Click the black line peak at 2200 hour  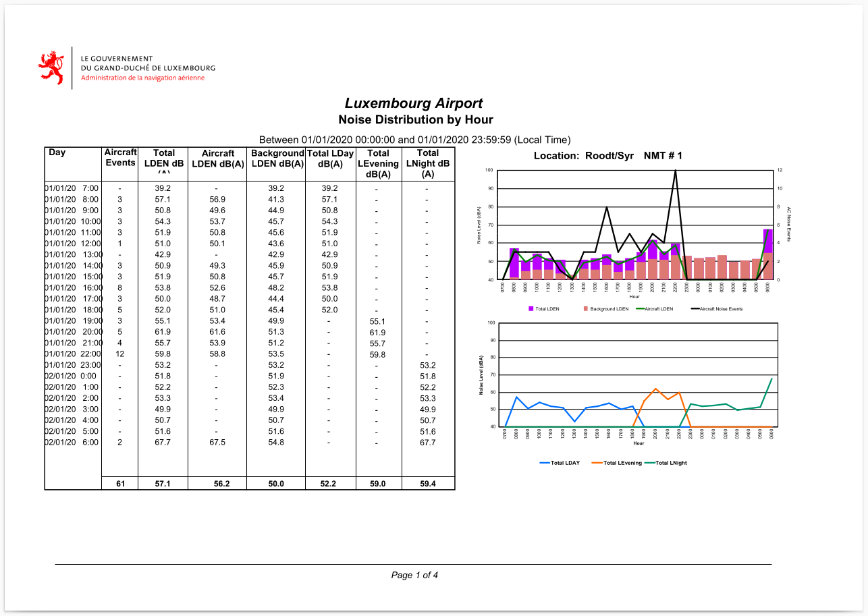[x=675, y=171]
